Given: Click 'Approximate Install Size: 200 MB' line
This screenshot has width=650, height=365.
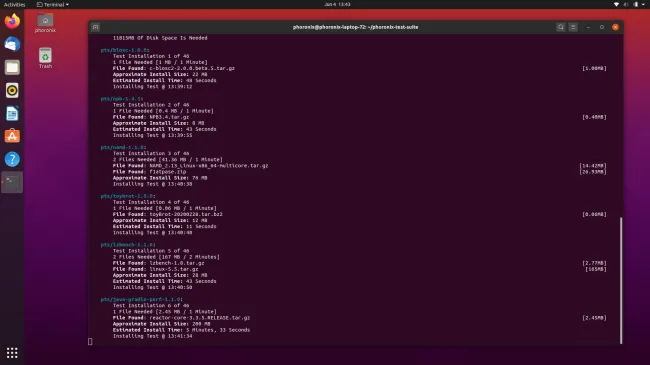Looking at the screenshot, I should tap(161, 324).
